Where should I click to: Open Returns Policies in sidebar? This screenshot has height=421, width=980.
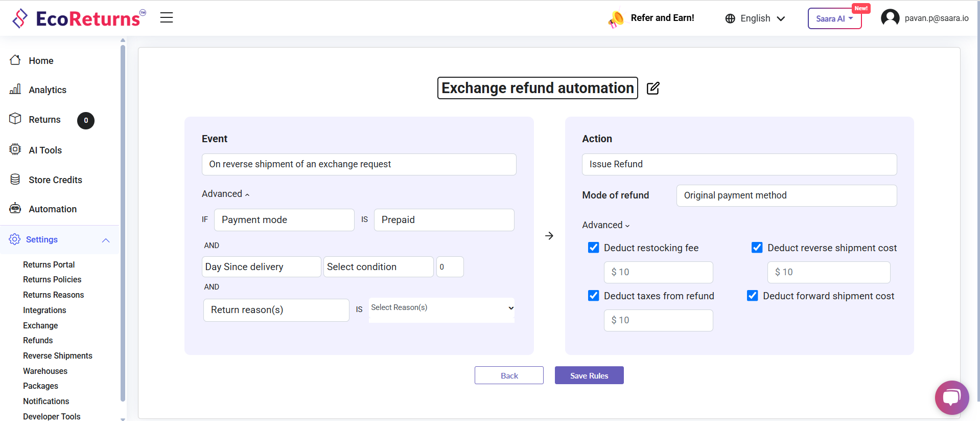(52, 279)
